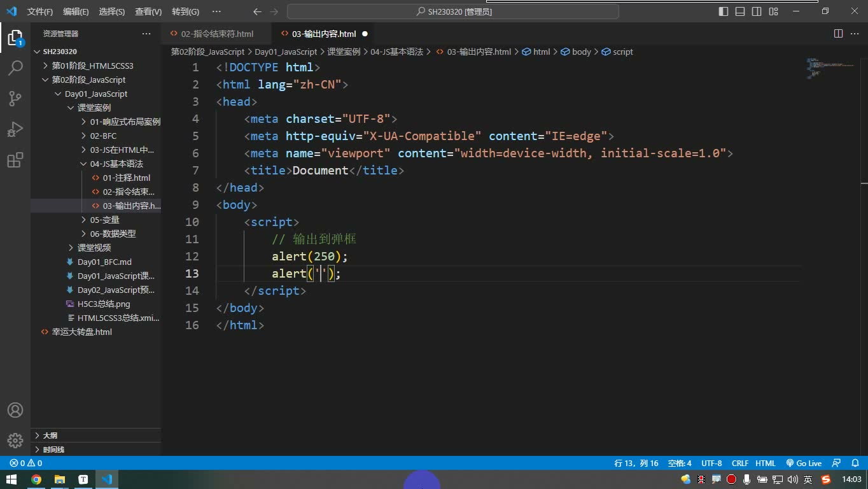
Task: Start Go Live server
Action: point(804,464)
